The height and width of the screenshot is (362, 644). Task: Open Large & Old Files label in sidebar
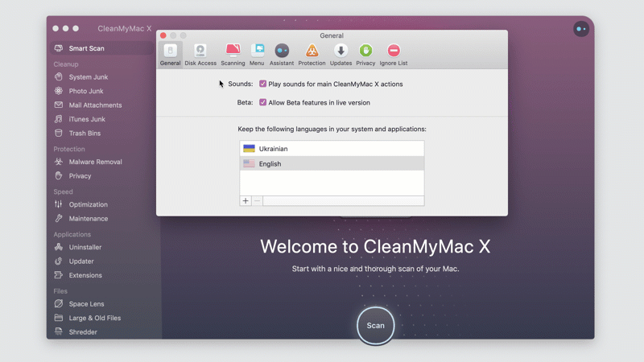tap(95, 318)
